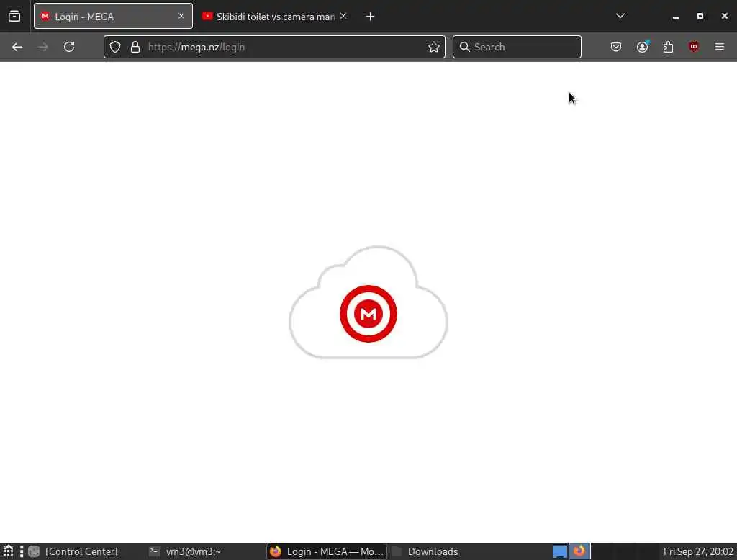Click into the Search box
The image size is (737, 560).
click(x=517, y=47)
